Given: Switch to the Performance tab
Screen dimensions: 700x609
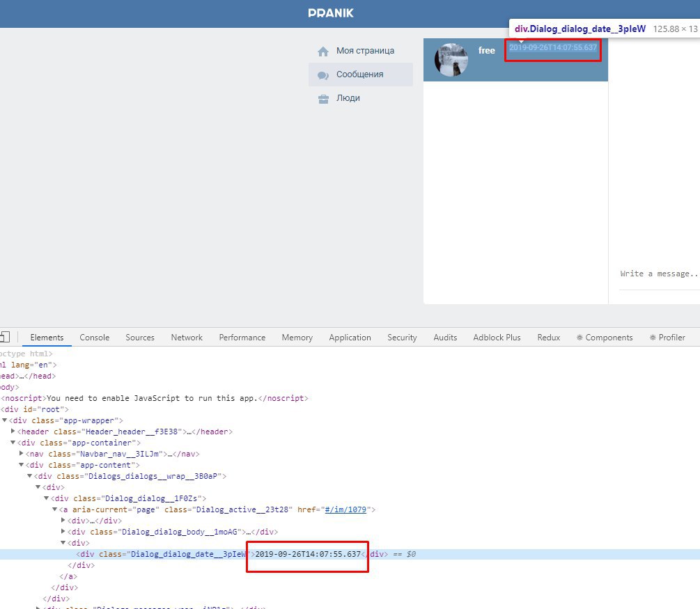Looking at the screenshot, I should [242, 338].
